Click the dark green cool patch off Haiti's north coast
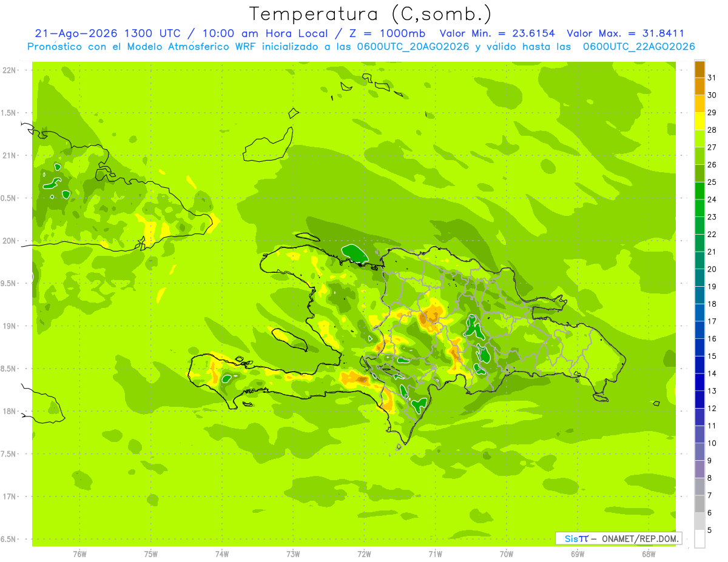 point(356,253)
